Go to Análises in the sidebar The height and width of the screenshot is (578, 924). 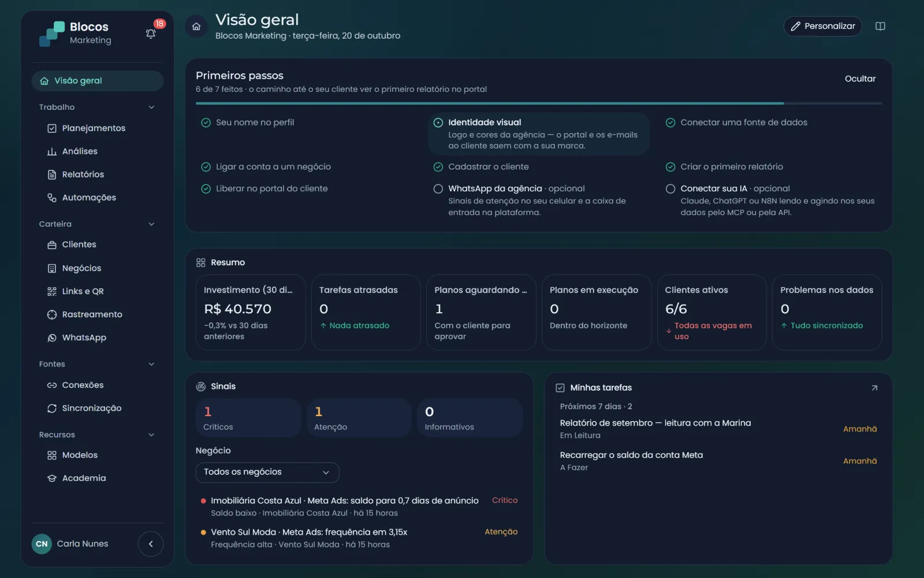pyautogui.click(x=97, y=151)
